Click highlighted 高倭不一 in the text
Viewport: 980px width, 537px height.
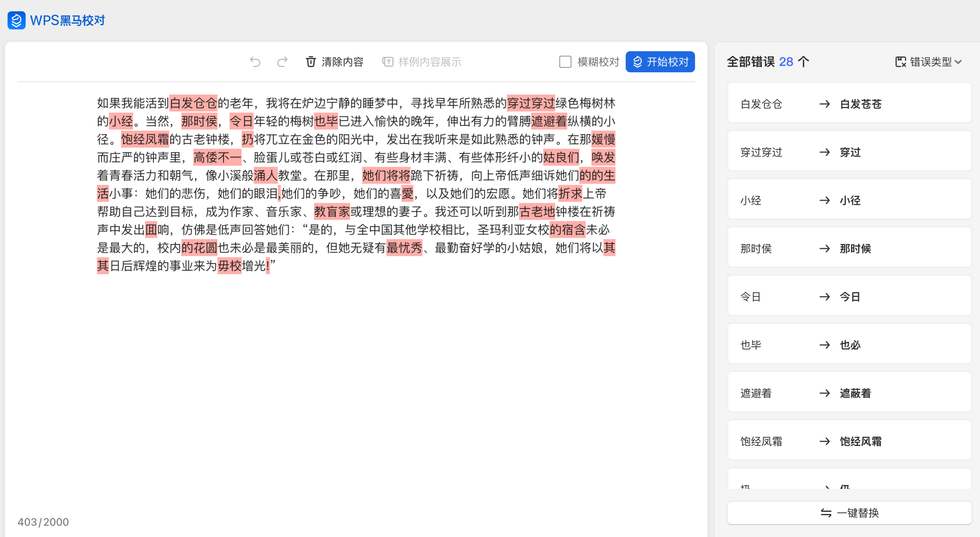[217, 157]
